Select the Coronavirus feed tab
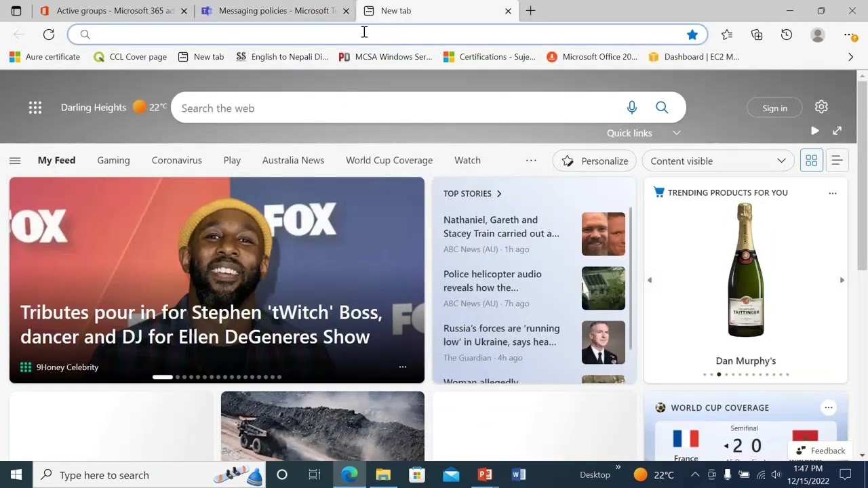868x488 pixels. [x=177, y=161]
